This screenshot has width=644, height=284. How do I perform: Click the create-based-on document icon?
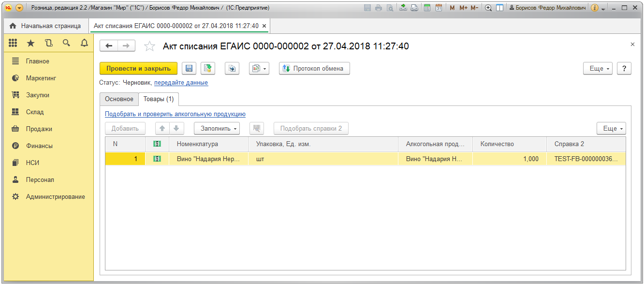pyautogui.click(x=232, y=69)
